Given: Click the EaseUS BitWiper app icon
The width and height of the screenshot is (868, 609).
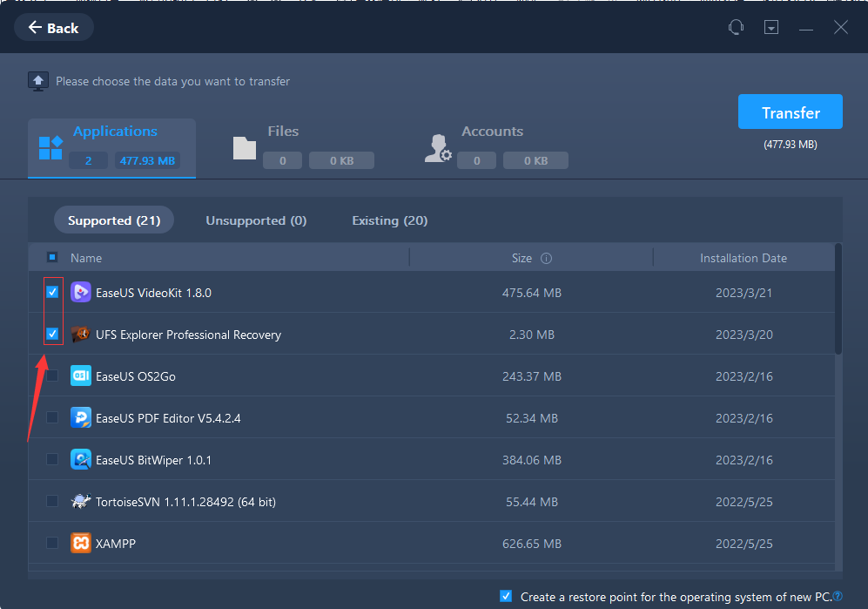Looking at the screenshot, I should tap(81, 460).
